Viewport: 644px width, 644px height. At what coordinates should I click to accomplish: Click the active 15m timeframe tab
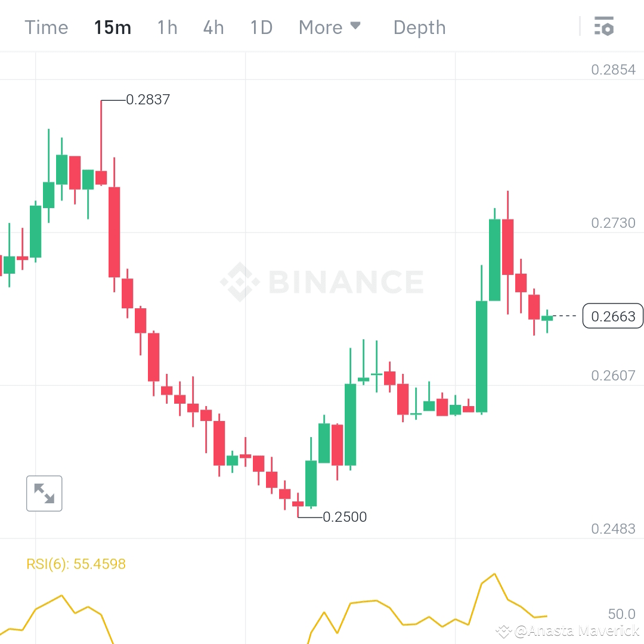click(113, 27)
